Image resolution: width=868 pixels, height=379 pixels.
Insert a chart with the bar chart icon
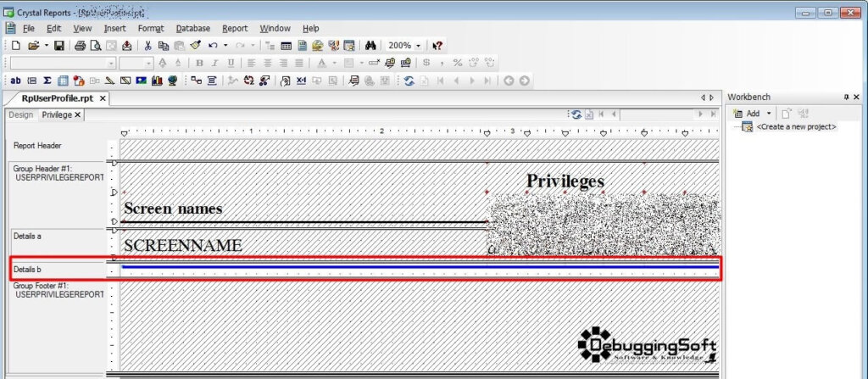157,81
